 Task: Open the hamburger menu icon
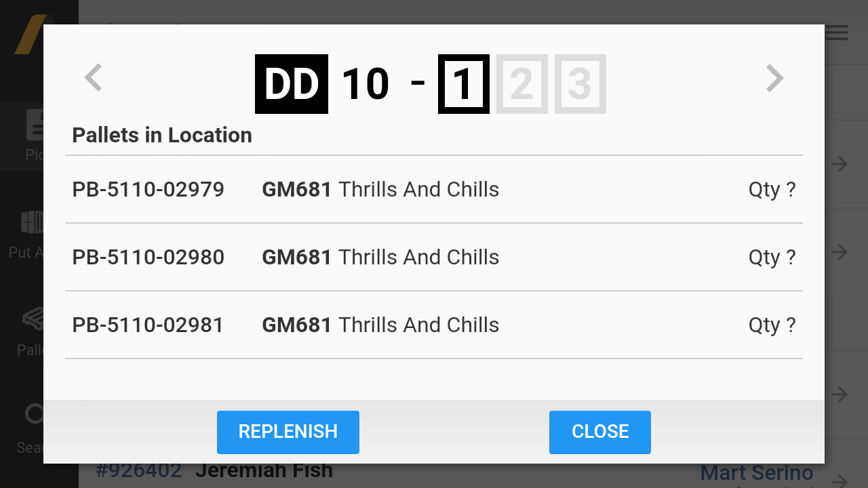click(x=837, y=33)
